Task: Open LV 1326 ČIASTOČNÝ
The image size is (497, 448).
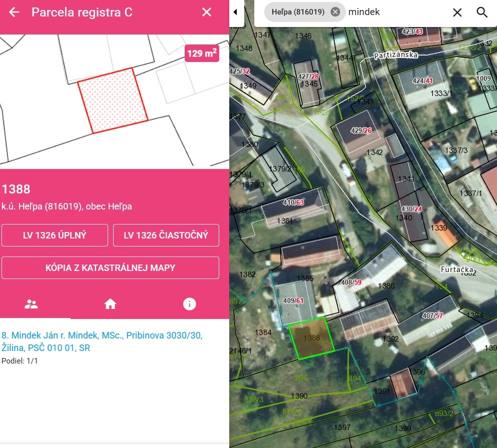Action: [166, 235]
